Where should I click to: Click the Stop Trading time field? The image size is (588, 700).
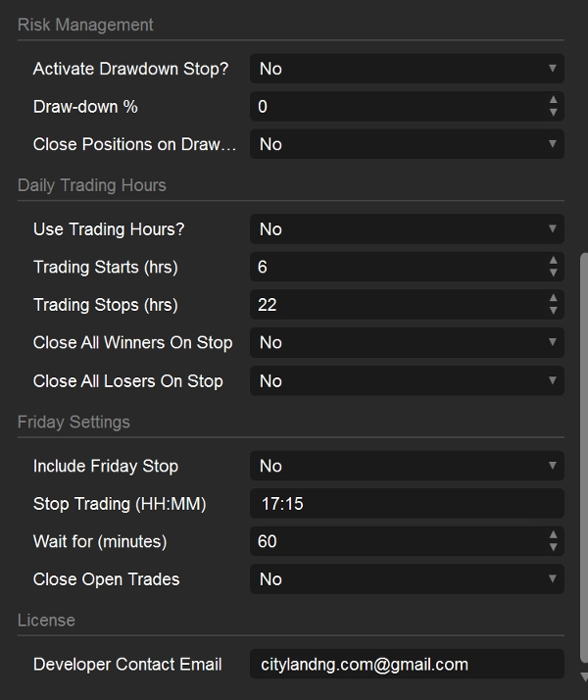(x=407, y=504)
